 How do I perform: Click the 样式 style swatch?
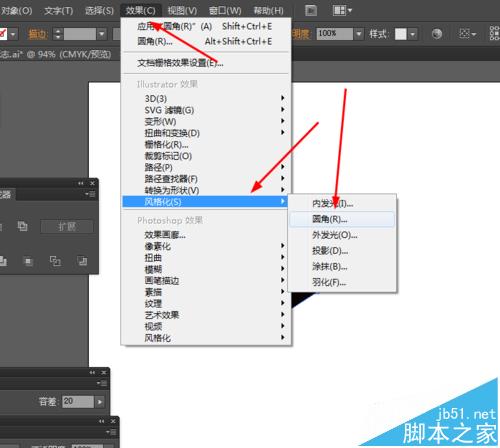pyautogui.click(x=401, y=34)
